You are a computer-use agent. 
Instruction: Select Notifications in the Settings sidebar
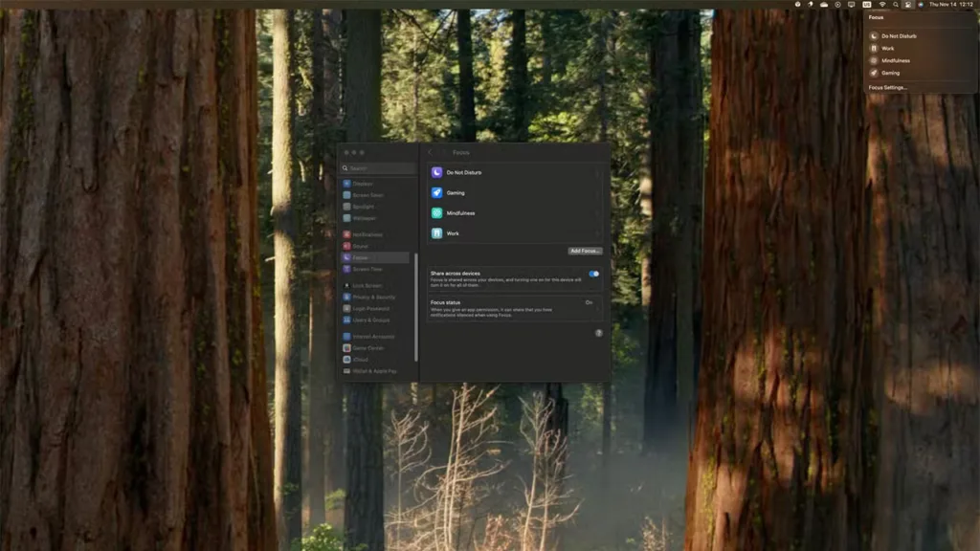tap(375, 234)
